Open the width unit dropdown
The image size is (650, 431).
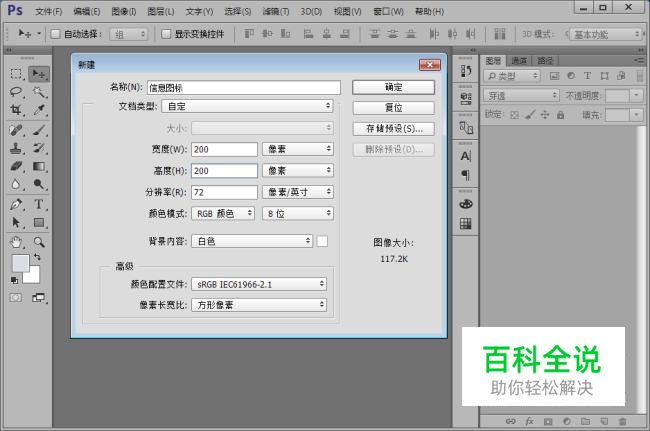point(298,149)
